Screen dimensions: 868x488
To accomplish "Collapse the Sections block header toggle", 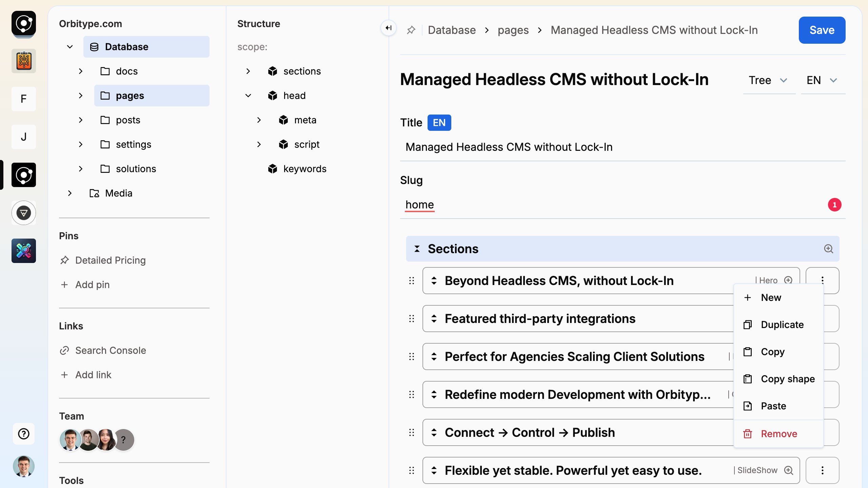I will click(x=417, y=249).
